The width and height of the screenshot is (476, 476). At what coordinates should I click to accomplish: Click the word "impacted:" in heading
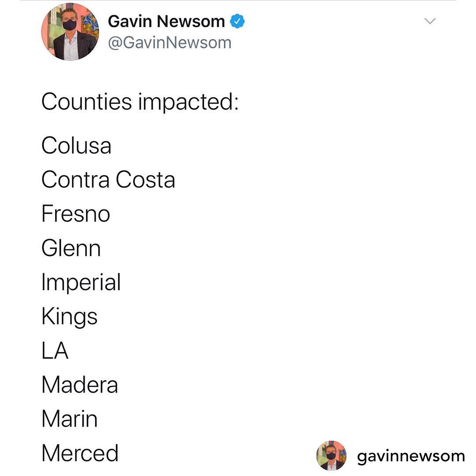click(x=189, y=103)
